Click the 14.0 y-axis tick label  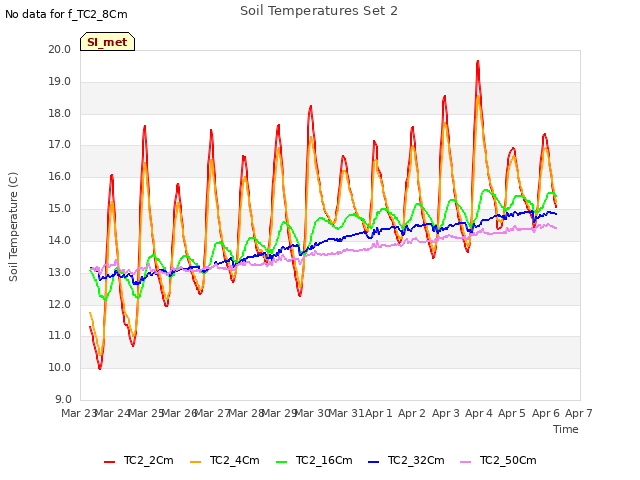(60, 240)
